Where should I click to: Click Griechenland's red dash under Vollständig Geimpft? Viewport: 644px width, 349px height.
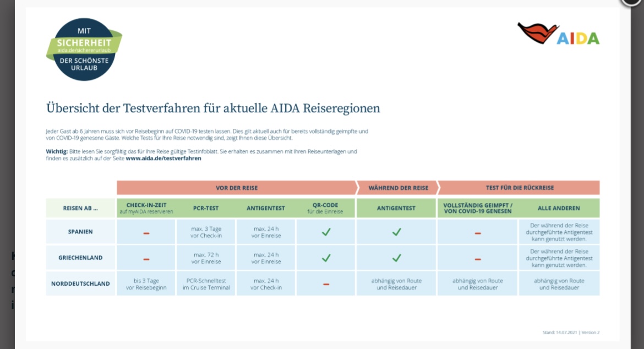click(x=477, y=259)
